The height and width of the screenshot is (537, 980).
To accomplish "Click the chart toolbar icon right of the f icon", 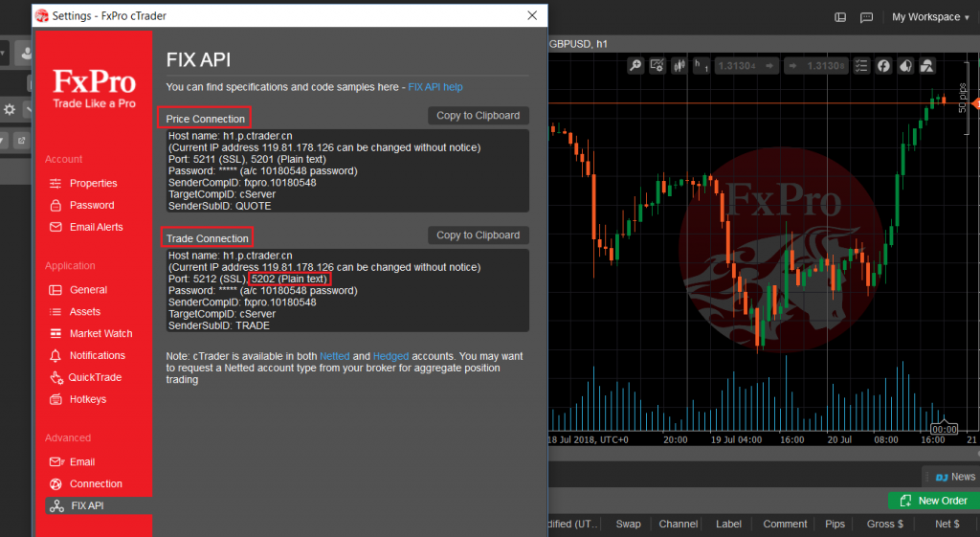I will (905, 66).
